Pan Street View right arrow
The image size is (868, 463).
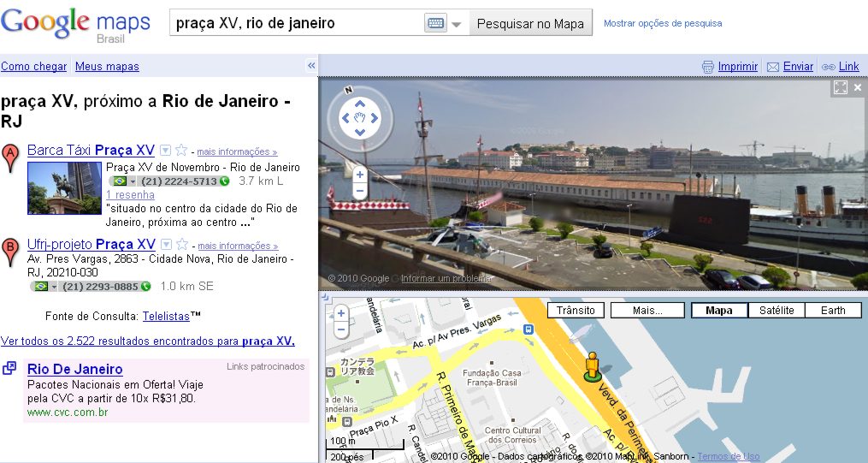375,117
